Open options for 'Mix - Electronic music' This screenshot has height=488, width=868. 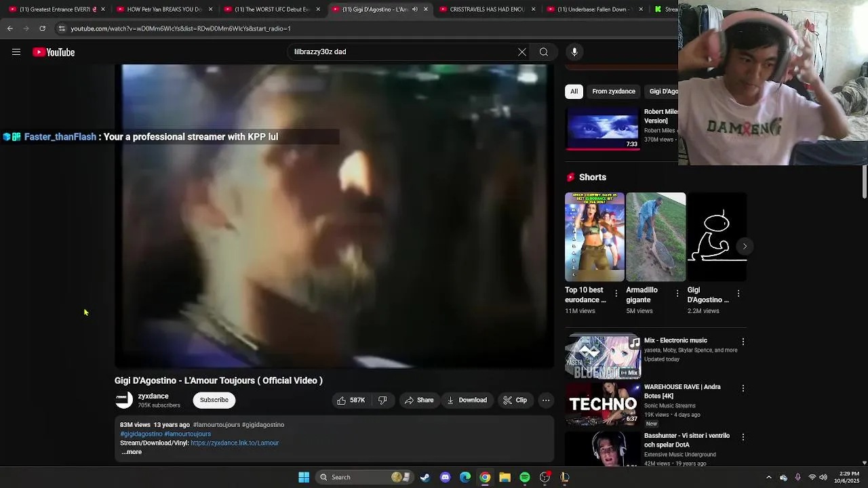743,342
